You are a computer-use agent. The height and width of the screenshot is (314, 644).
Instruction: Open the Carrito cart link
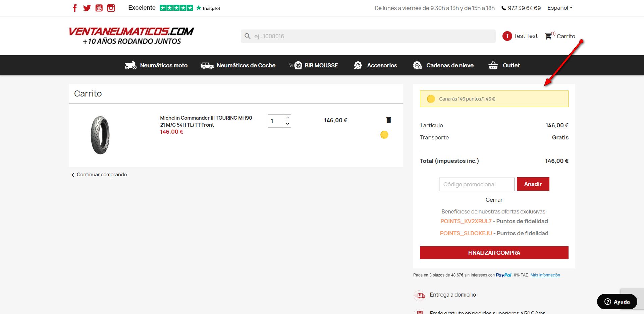point(566,36)
